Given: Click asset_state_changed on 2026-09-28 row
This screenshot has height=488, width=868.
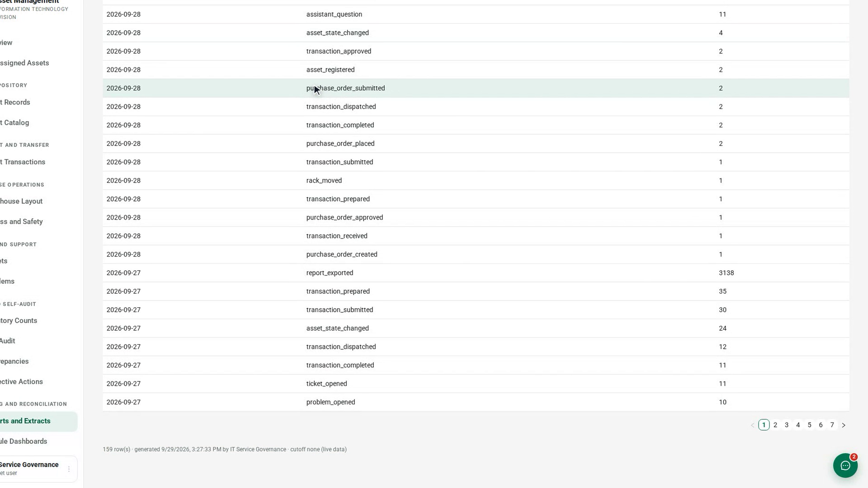Looking at the screenshot, I should coord(337,33).
